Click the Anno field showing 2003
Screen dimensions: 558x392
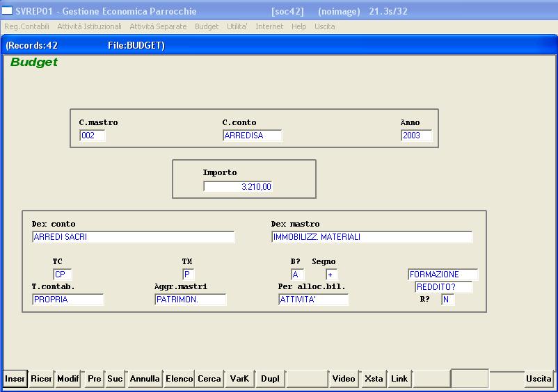[x=416, y=136]
